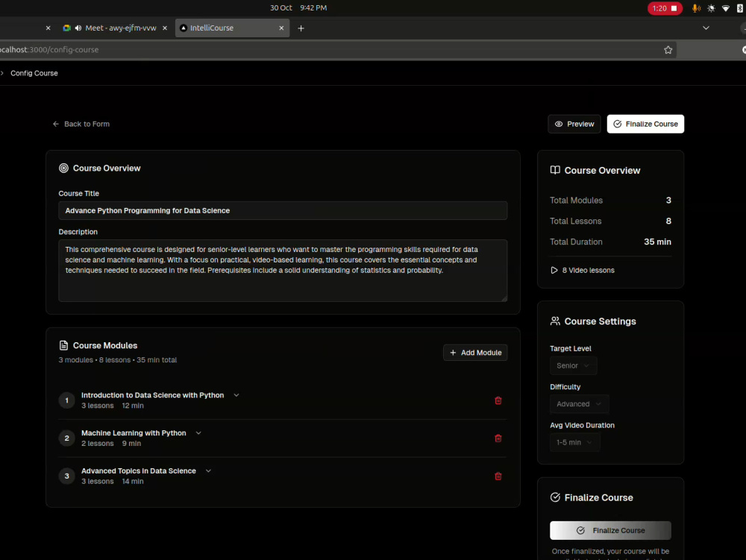Expand the Advanced Topics in Data Science module
The width and height of the screenshot is (746, 560).
click(208, 471)
